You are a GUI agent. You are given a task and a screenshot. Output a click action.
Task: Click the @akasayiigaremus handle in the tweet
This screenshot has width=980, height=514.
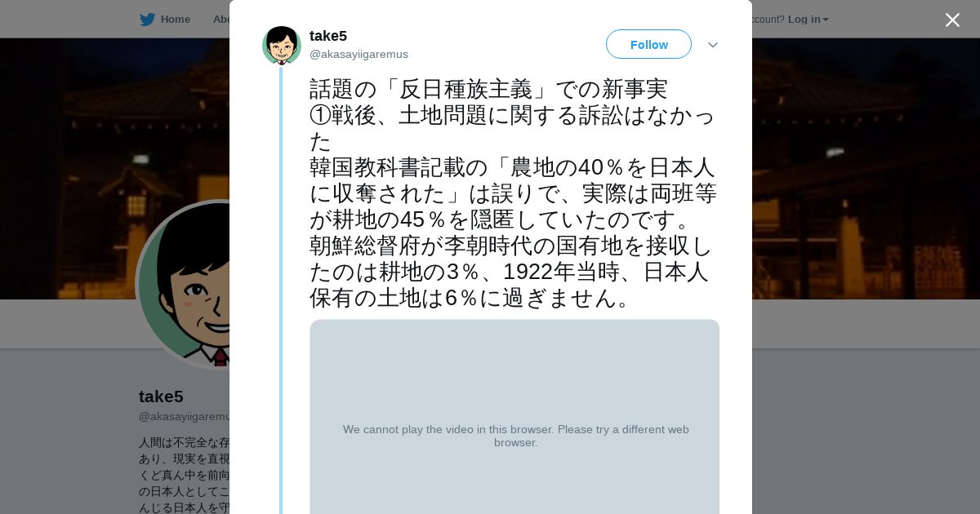pos(359,55)
